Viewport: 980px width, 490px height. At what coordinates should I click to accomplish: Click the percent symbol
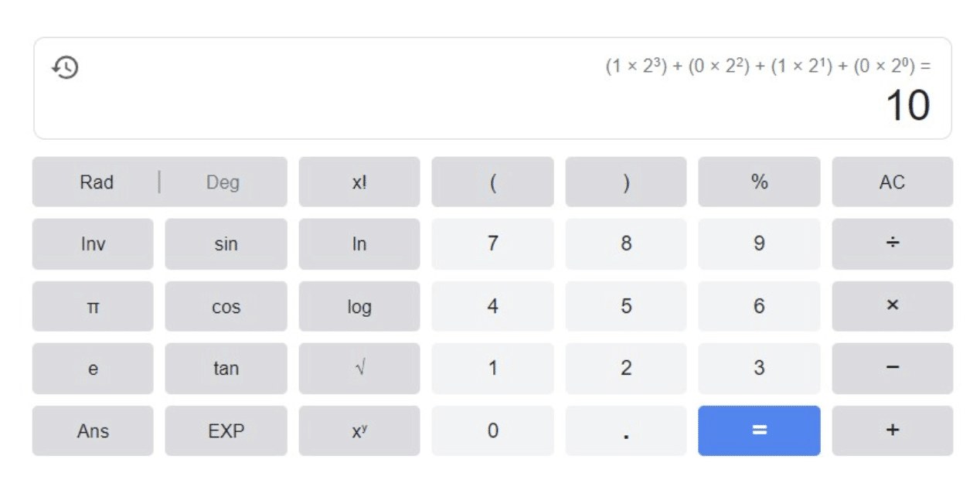coord(759,182)
